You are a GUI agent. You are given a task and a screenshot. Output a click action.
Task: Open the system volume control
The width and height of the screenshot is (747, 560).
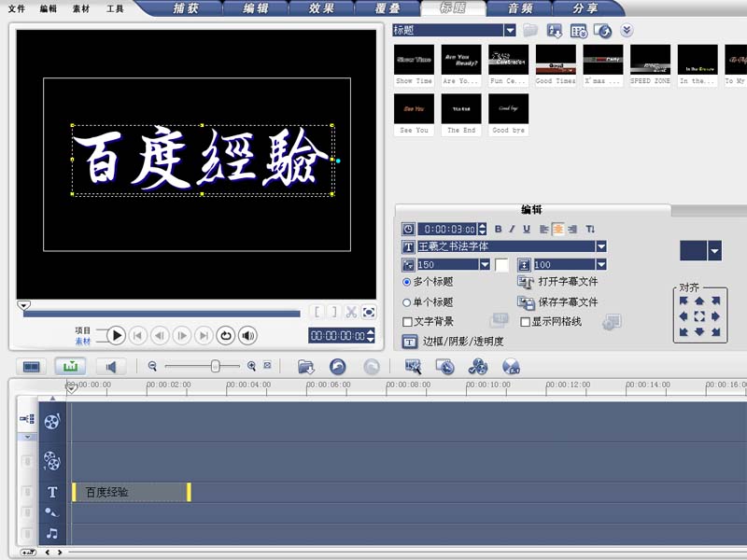[x=247, y=336]
